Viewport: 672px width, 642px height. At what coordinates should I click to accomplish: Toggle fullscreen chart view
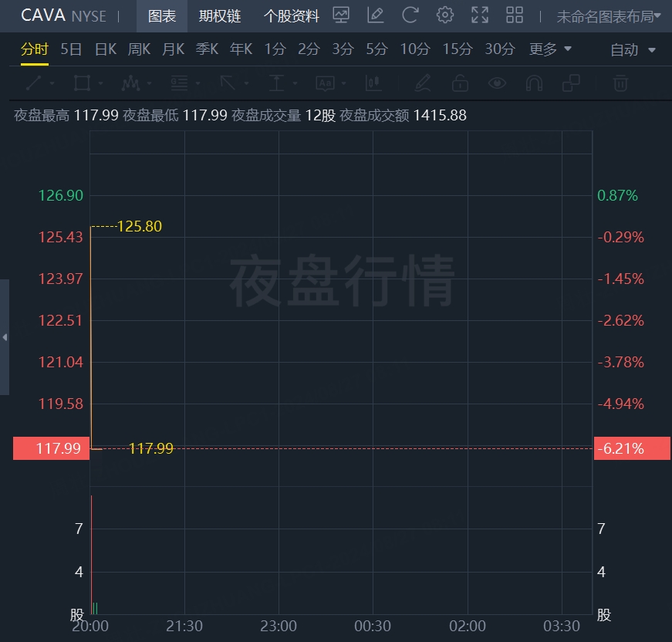point(480,15)
